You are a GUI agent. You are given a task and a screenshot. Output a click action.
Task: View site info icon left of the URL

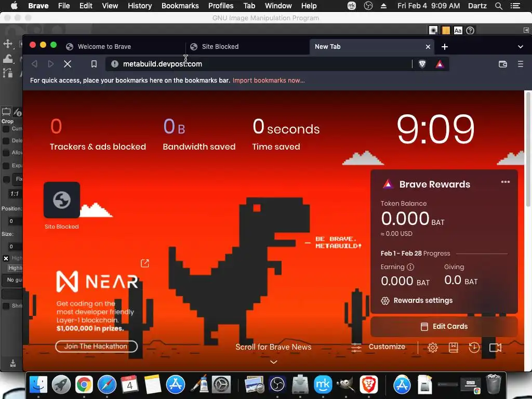pyautogui.click(x=115, y=64)
